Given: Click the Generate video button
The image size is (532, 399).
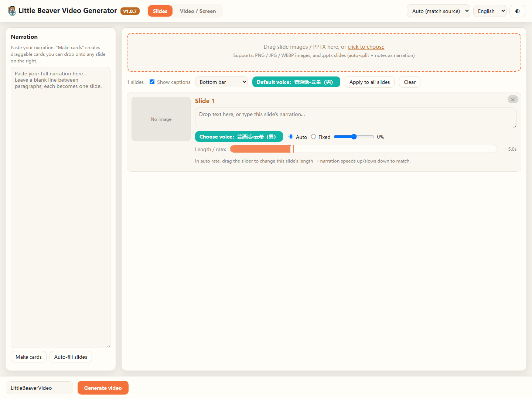Looking at the screenshot, I should point(103,388).
